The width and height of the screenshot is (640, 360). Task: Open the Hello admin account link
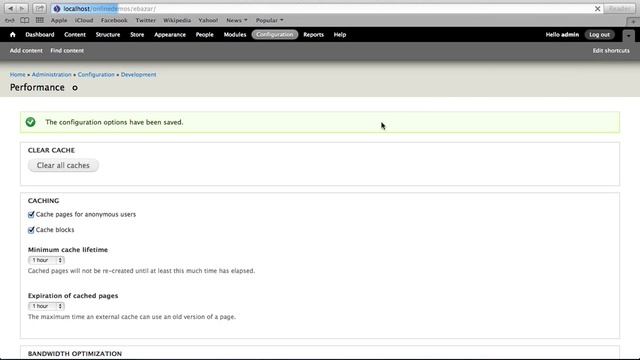point(562,35)
